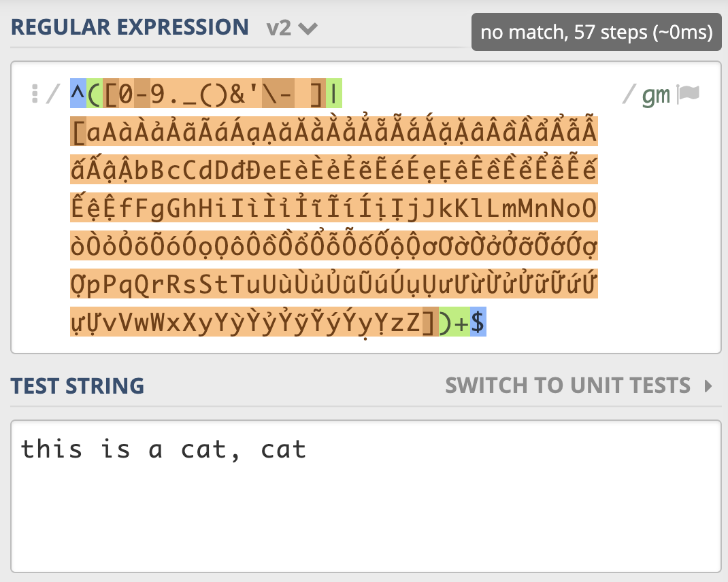Click the word 'cat,' in test string
The height and width of the screenshot is (582, 728).
point(210,449)
